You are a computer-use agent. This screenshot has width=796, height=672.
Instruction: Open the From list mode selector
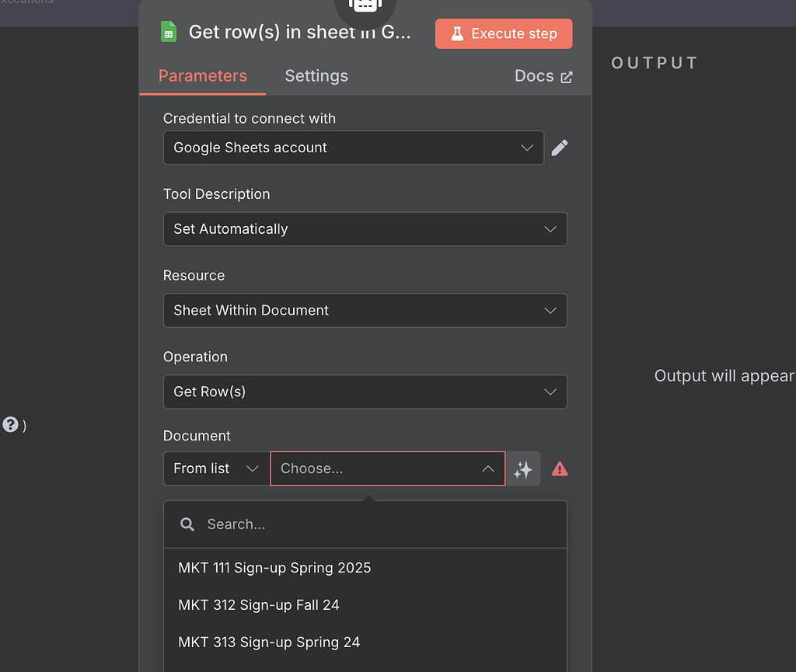pyautogui.click(x=216, y=468)
